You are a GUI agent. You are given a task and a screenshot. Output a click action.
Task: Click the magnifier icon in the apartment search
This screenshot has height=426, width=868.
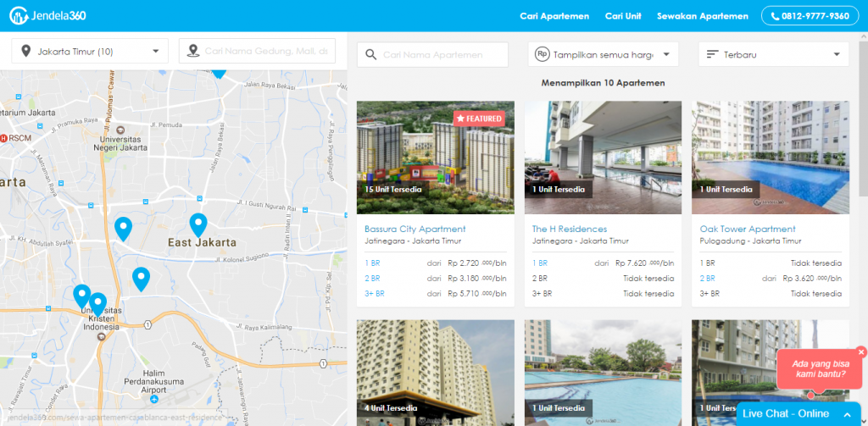(371, 55)
